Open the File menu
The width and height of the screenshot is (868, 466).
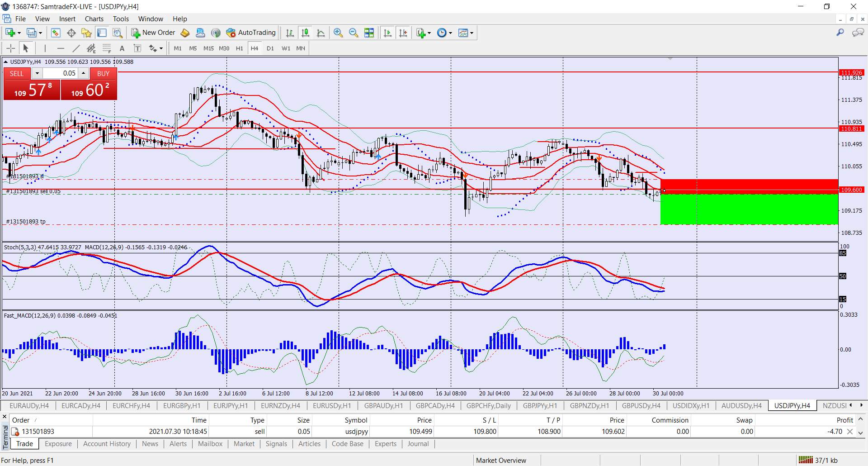[20, 19]
